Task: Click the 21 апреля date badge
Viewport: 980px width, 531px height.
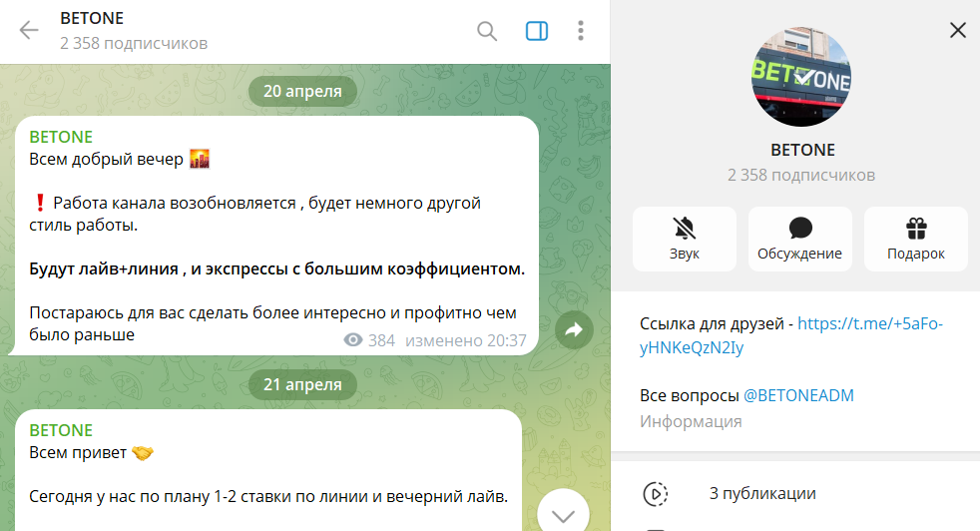Action: (x=302, y=384)
